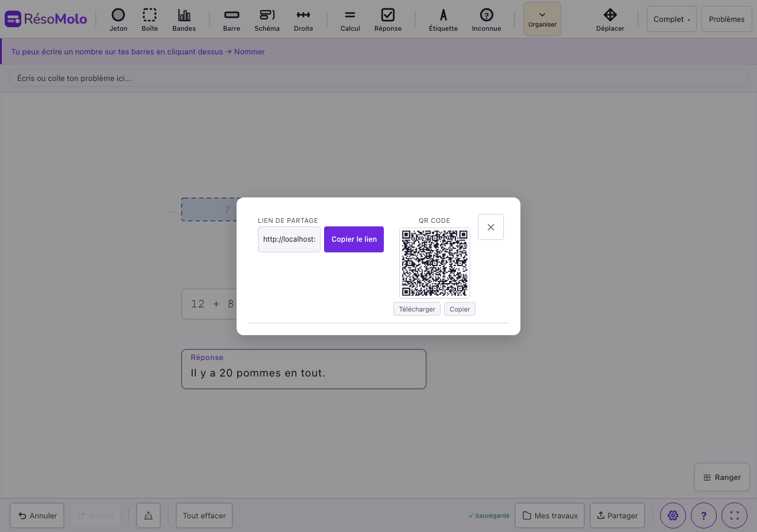Screen dimensions: 757x532
Task: Toggle fullscreen with the expand icon
Action: [x=734, y=515]
